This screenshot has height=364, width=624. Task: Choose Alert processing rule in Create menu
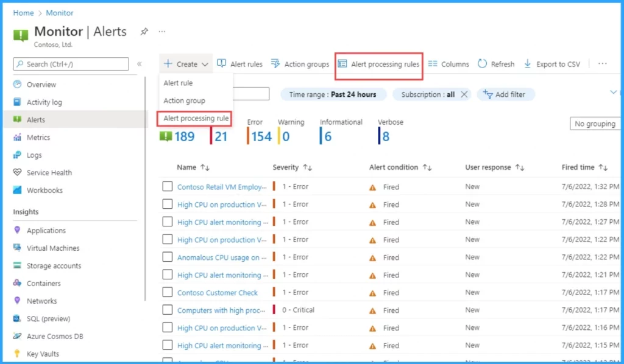(196, 118)
